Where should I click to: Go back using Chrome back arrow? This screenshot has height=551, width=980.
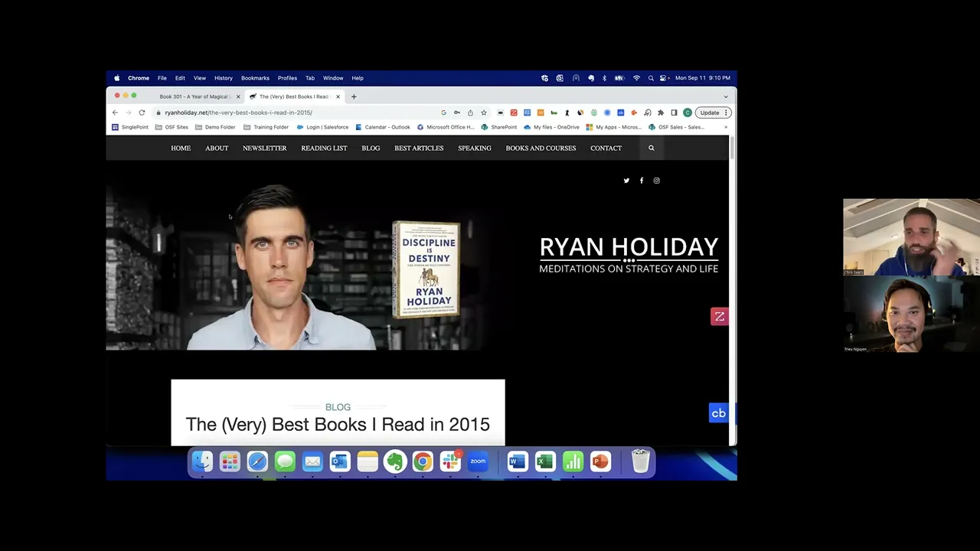pos(116,112)
